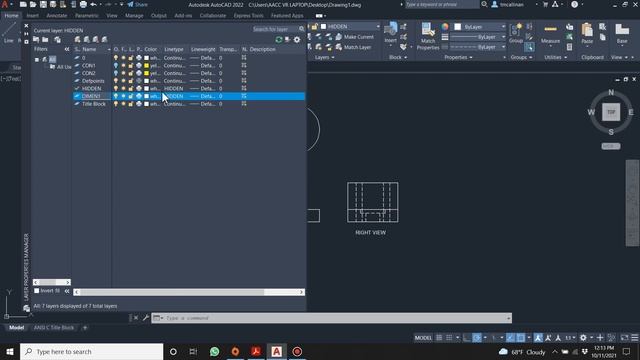Toggle on/off lightbulb for layer Title Block
This screenshot has width=640, height=360.
[x=116, y=104]
